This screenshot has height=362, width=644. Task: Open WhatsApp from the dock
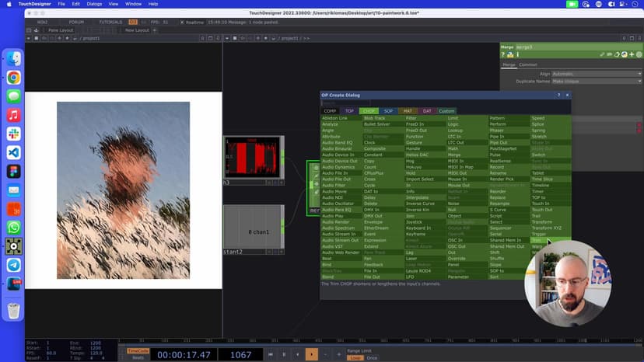pos(13,228)
